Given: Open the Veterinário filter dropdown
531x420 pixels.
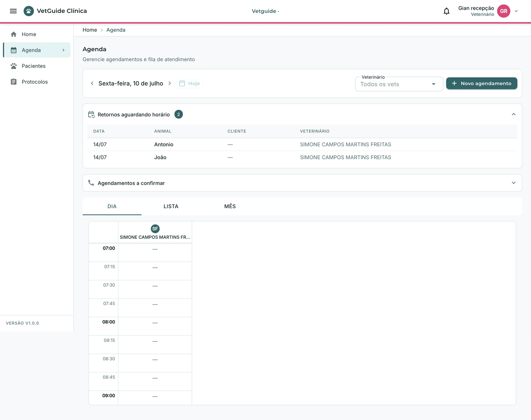Looking at the screenshot, I should pos(399,84).
